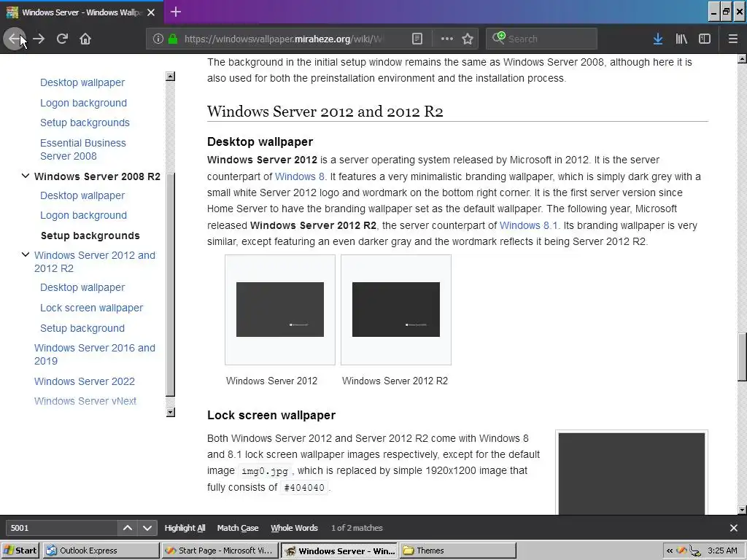Select the Windows Server wallpaper browser tab

[x=82, y=12]
